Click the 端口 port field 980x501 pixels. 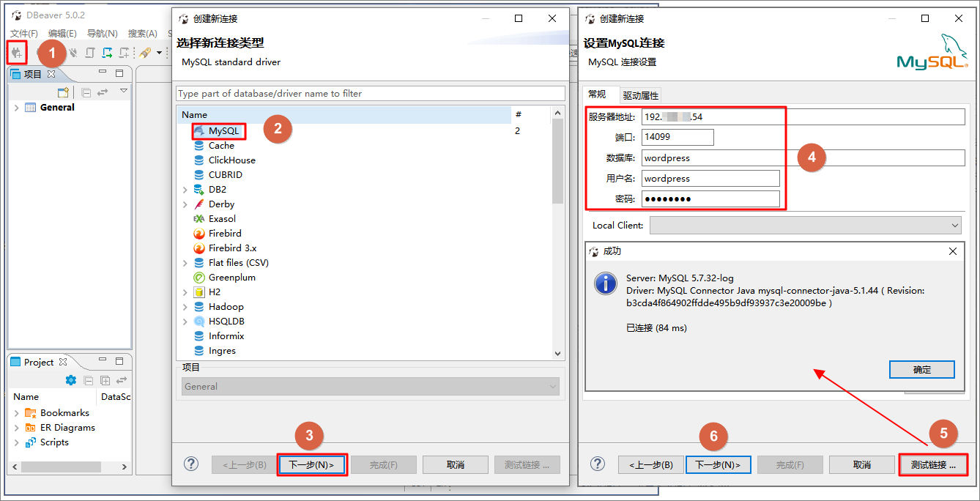coord(678,137)
